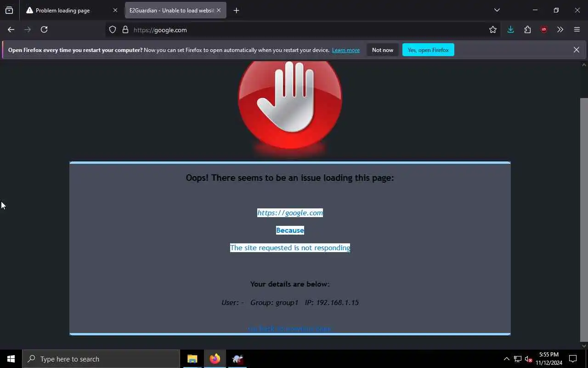Click the Firefox taskbar icon
Image resolution: width=588 pixels, height=368 pixels.
215,359
